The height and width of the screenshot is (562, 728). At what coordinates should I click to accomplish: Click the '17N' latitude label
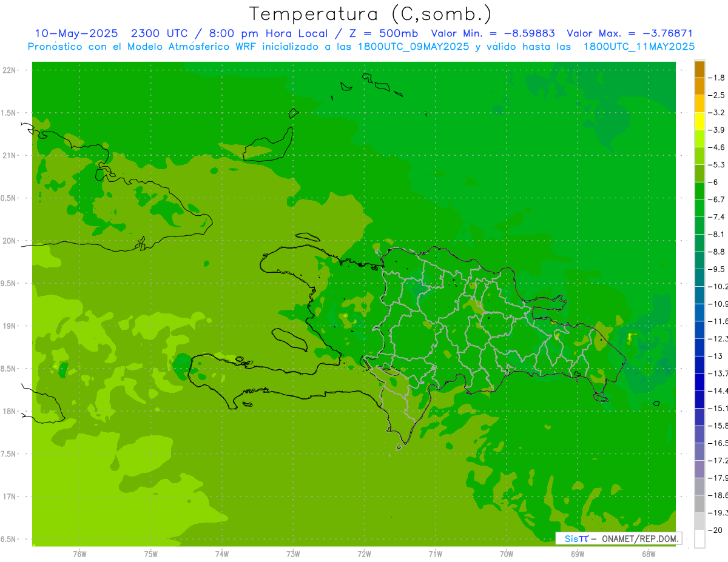(x=10, y=497)
